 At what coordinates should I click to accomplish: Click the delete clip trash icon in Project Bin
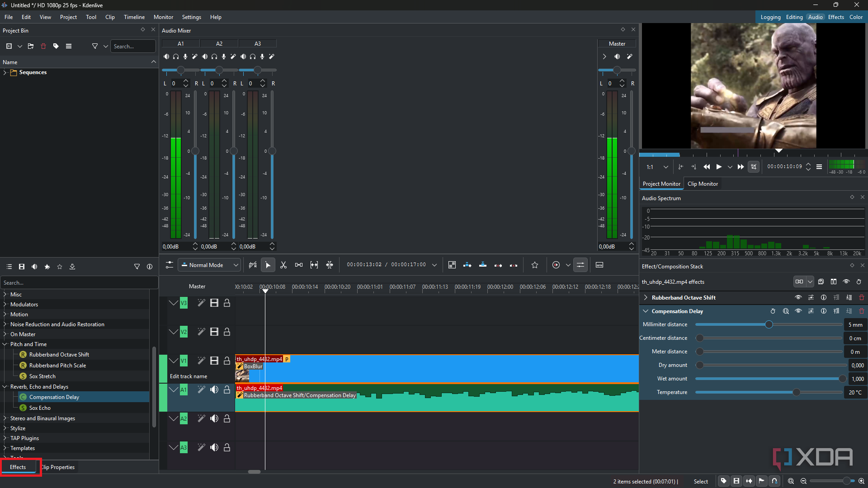pyautogui.click(x=43, y=46)
